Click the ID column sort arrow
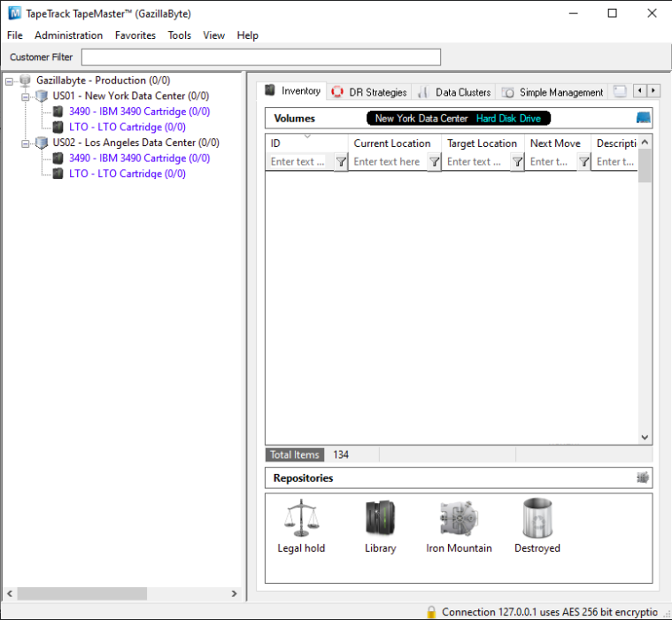Screen dimensions: 672x620 coord(307,136)
